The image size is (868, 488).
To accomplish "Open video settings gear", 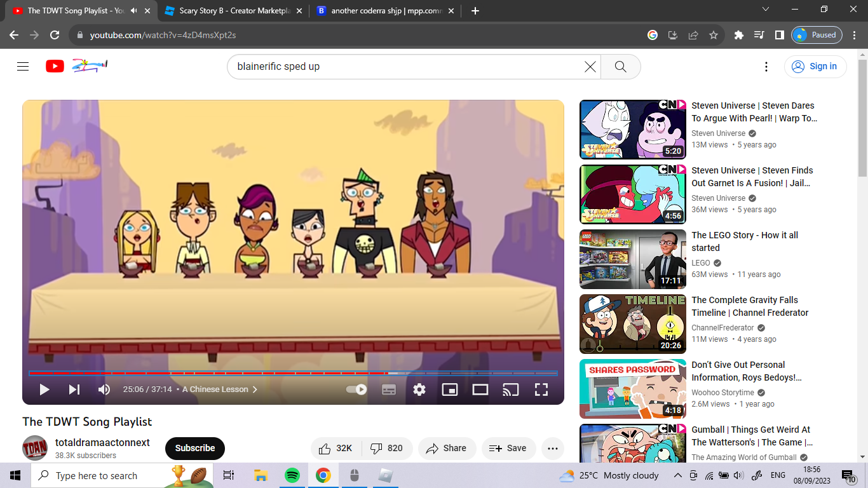I will 419,390.
